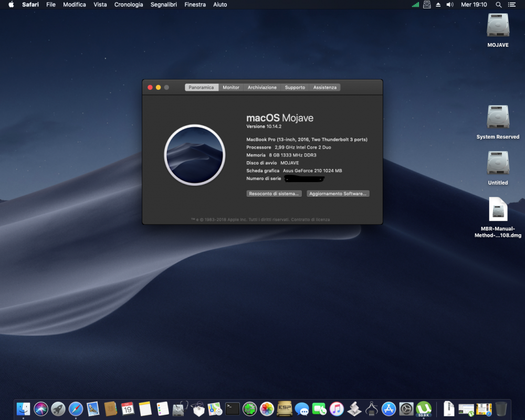The height and width of the screenshot is (420, 525).
Task: Open the Aiuto menu
Action: pyautogui.click(x=220, y=4)
